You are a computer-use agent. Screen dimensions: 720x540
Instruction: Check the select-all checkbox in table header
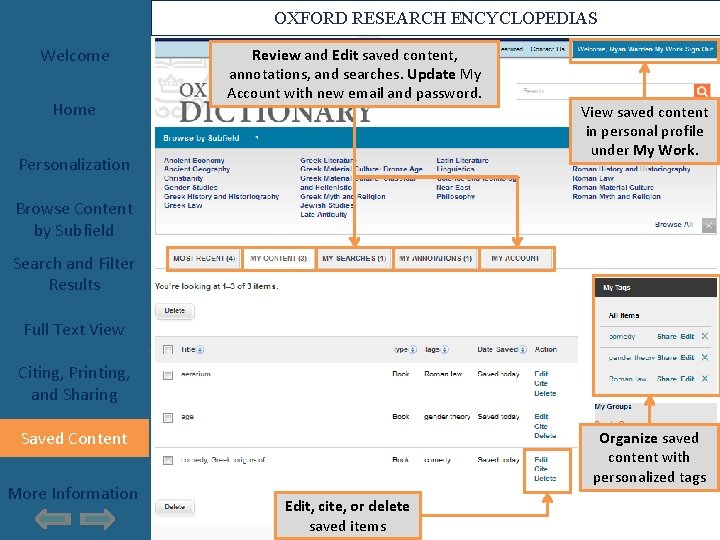[x=168, y=350]
